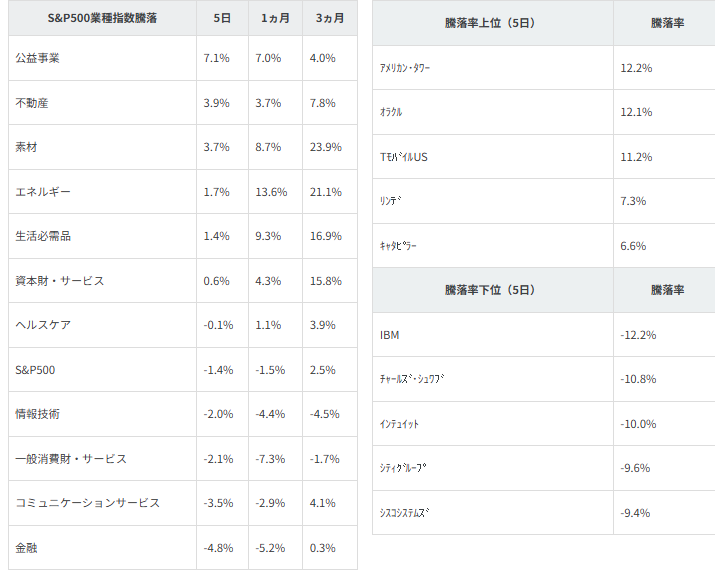715x582 pixels.
Task: Click the 5日 column header
Action: (x=221, y=19)
